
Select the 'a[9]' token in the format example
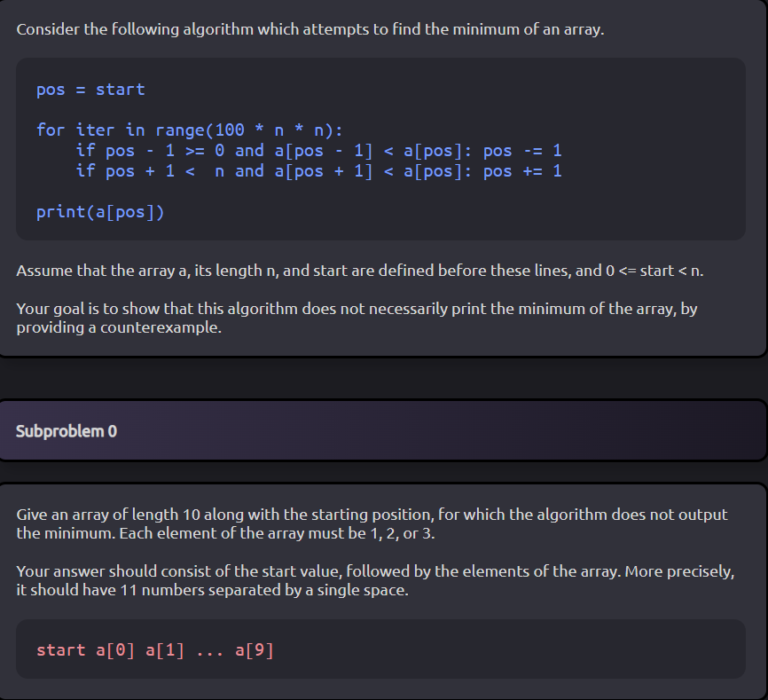click(x=255, y=649)
